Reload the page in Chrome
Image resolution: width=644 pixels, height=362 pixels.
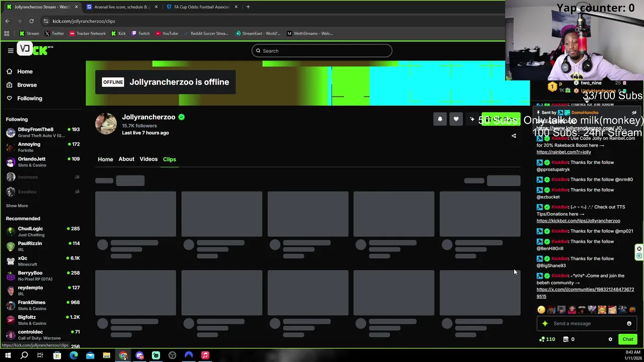31,21
